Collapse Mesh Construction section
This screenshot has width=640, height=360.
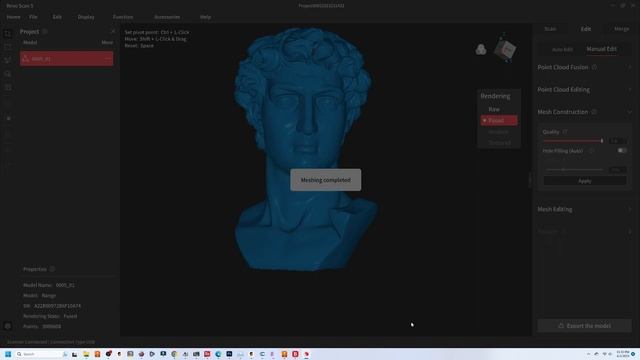click(629, 112)
